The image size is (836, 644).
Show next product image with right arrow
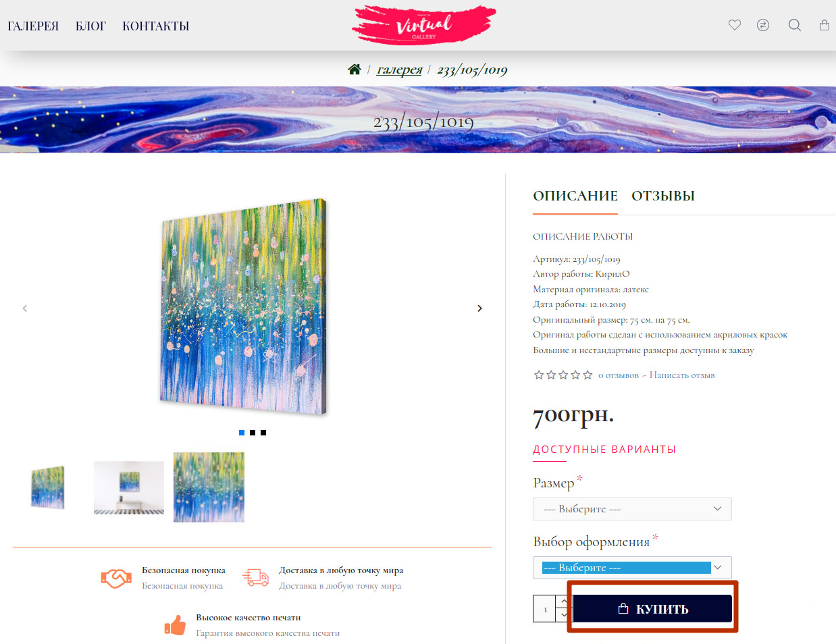pyautogui.click(x=479, y=308)
